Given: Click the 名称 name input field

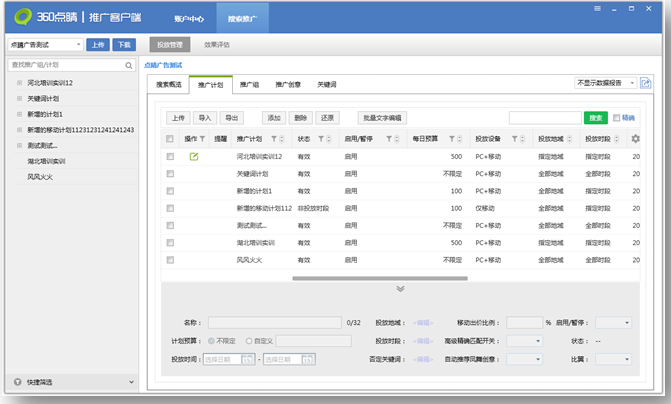Looking at the screenshot, I should coord(274,323).
